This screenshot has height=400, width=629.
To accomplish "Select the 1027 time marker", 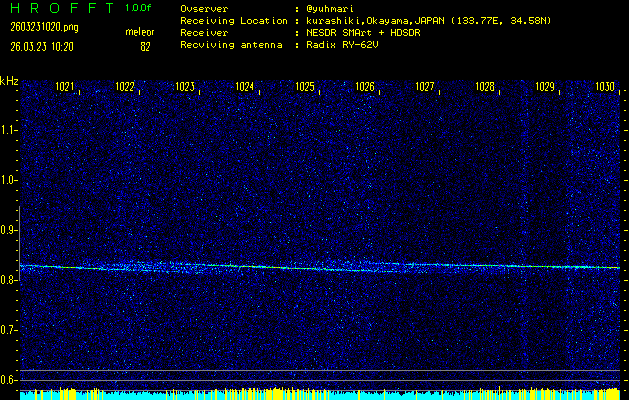I will point(425,87).
